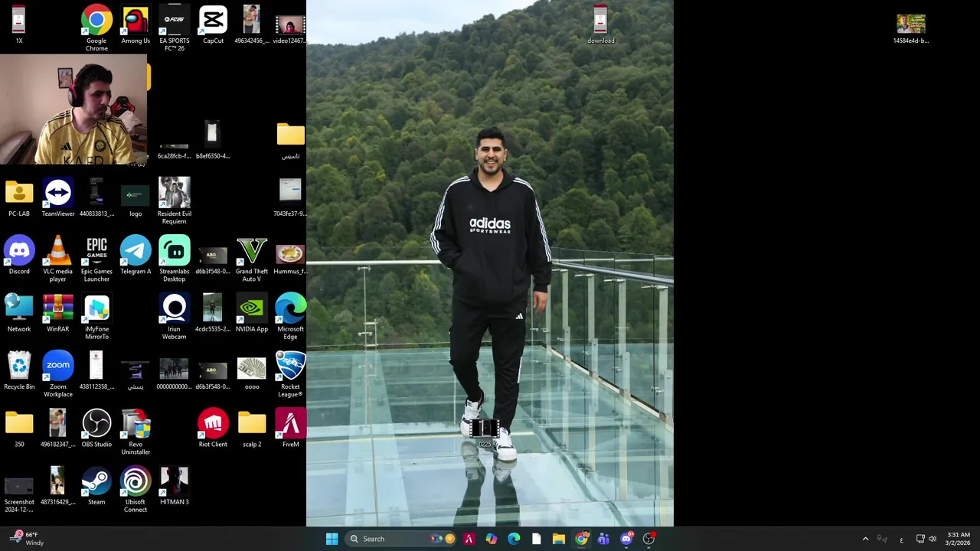
Task: Open the Windows Start menu
Action: [332, 539]
